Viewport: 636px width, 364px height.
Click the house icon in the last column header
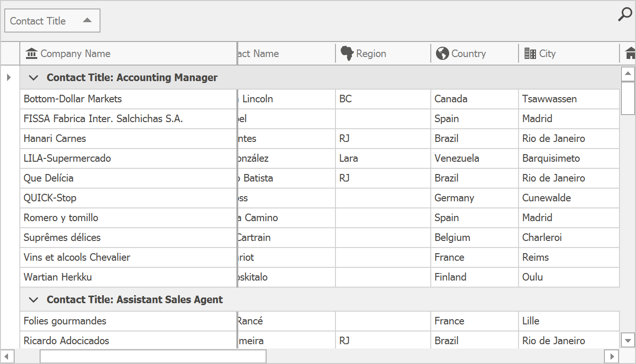[x=630, y=54]
